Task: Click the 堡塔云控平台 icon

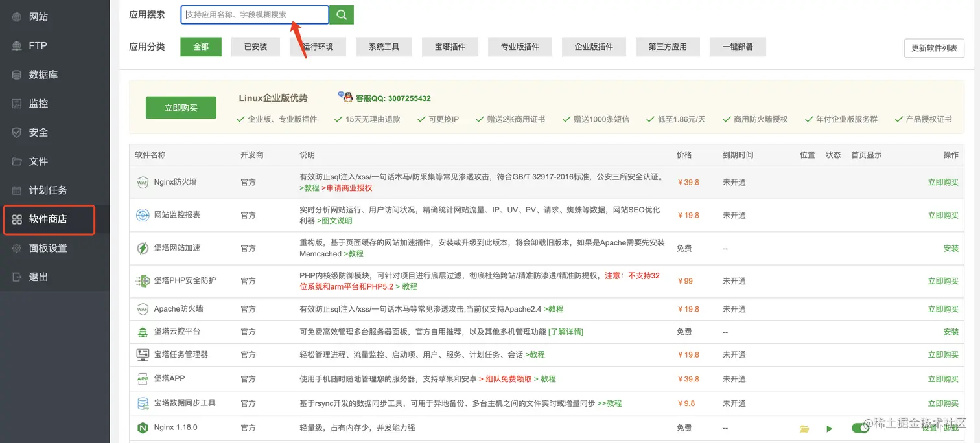Action: (143, 332)
